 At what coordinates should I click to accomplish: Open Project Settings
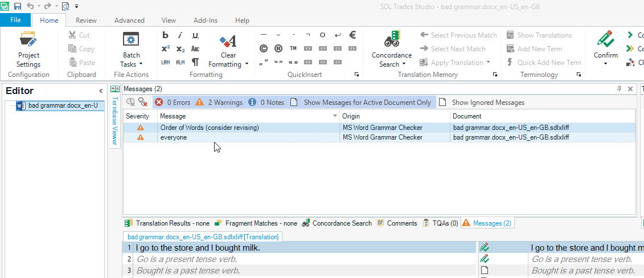[x=28, y=49]
